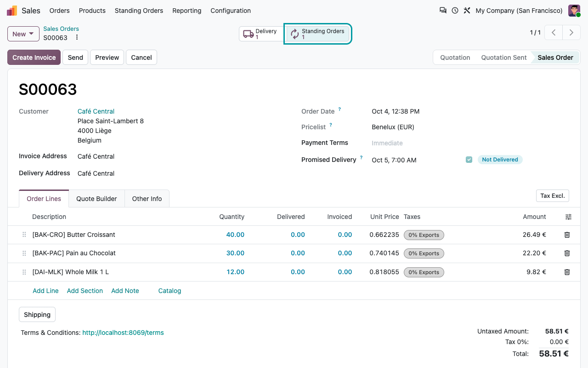Delete the Pain au Chocolat line
The width and height of the screenshot is (588, 368).
567,253
